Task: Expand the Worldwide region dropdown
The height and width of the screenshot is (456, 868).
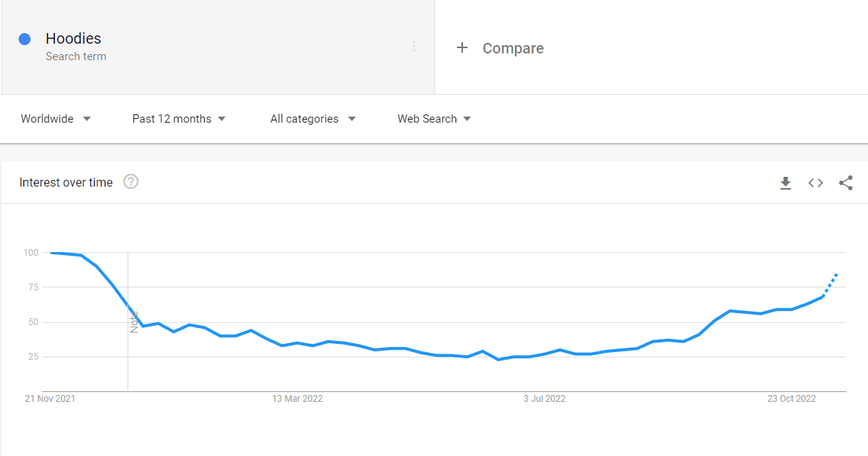Action: tap(56, 118)
